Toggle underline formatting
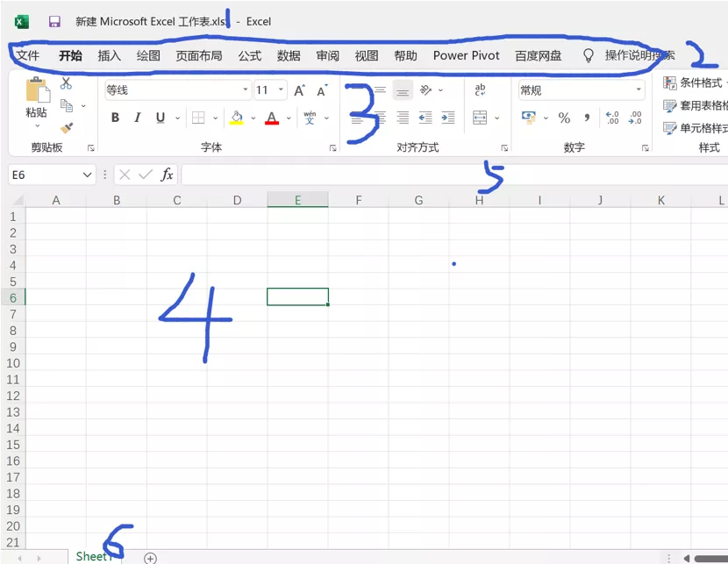Screen dimensions: 728x564 click(161, 117)
